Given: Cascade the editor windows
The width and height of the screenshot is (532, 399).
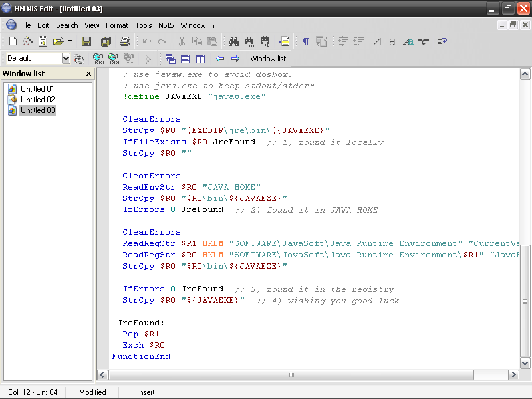Looking at the screenshot, I should tap(170, 59).
